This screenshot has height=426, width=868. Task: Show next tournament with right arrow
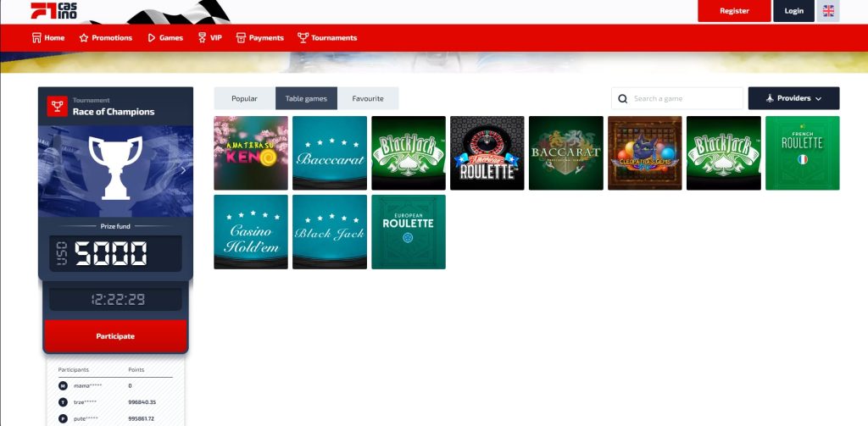point(183,170)
